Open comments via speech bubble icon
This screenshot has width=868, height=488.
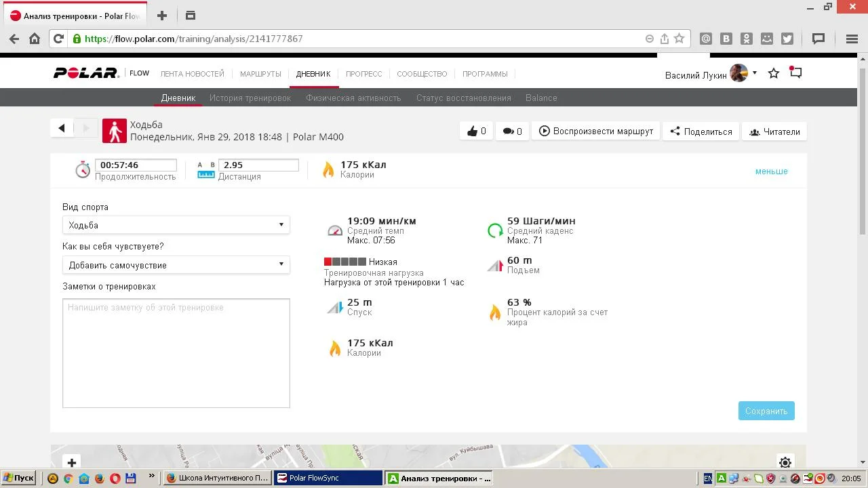[507, 131]
